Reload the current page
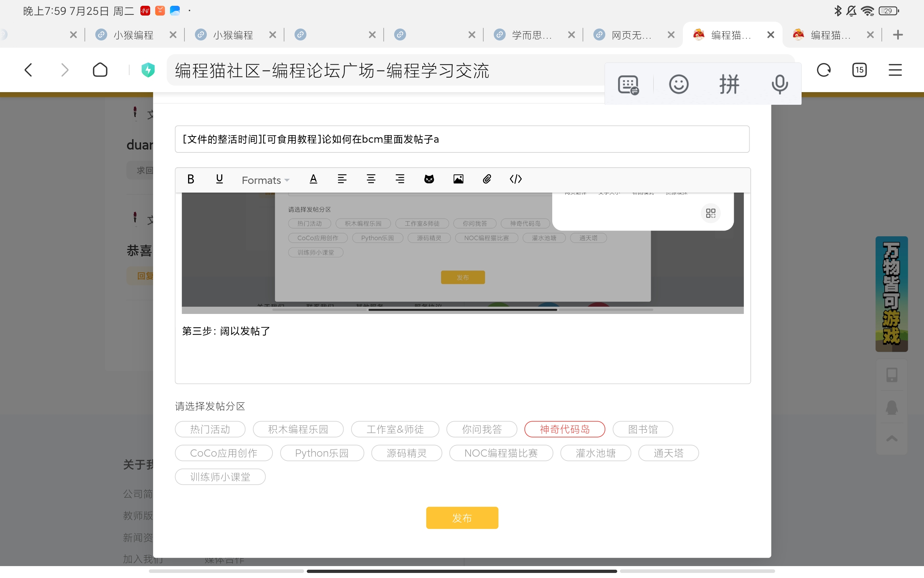This screenshot has height=578, width=924. click(824, 70)
